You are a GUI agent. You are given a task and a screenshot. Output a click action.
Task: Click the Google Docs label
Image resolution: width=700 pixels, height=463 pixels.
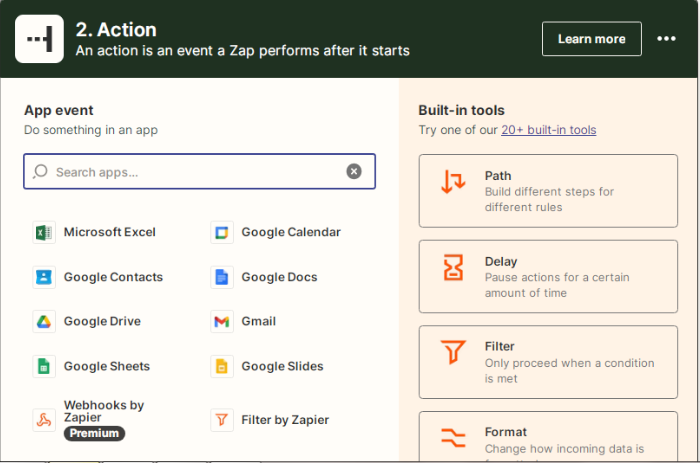click(x=279, y=277)
